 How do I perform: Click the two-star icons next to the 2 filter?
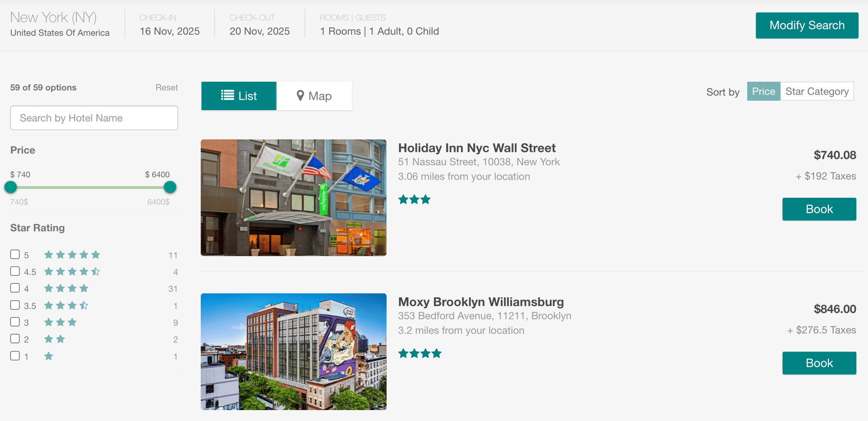click(x=54, y=339)
